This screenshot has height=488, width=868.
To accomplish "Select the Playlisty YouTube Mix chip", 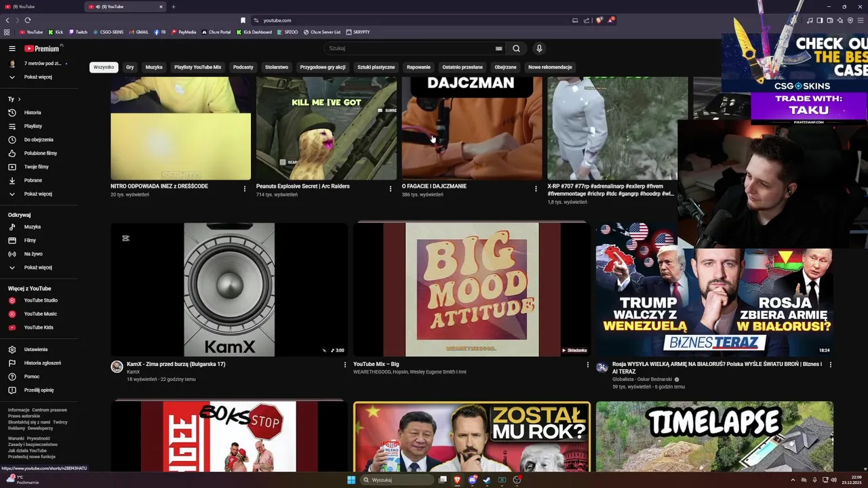I will (197, 67).
